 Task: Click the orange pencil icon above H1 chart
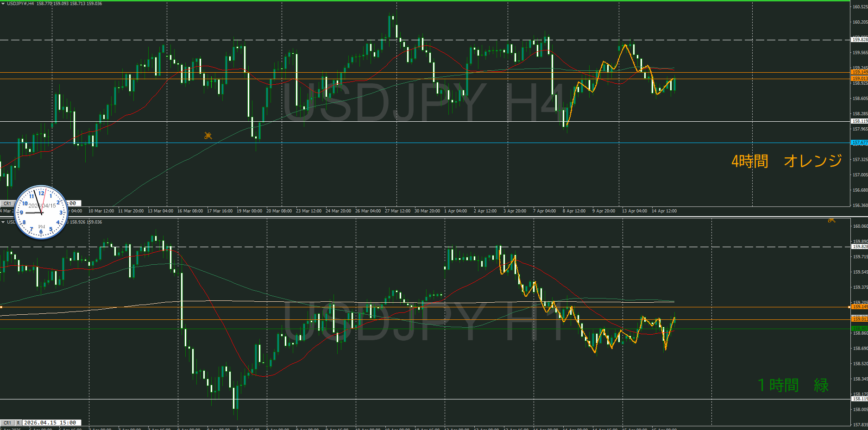831,220
